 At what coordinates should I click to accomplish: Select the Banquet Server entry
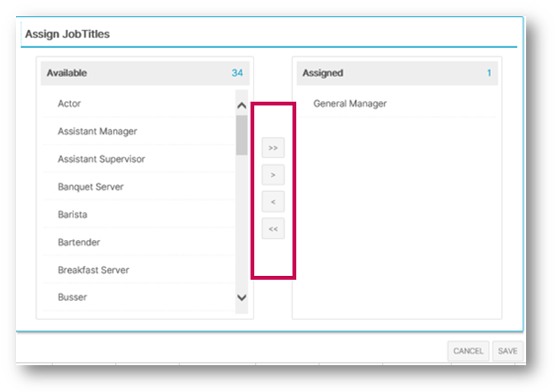click(x=139, y=186)
